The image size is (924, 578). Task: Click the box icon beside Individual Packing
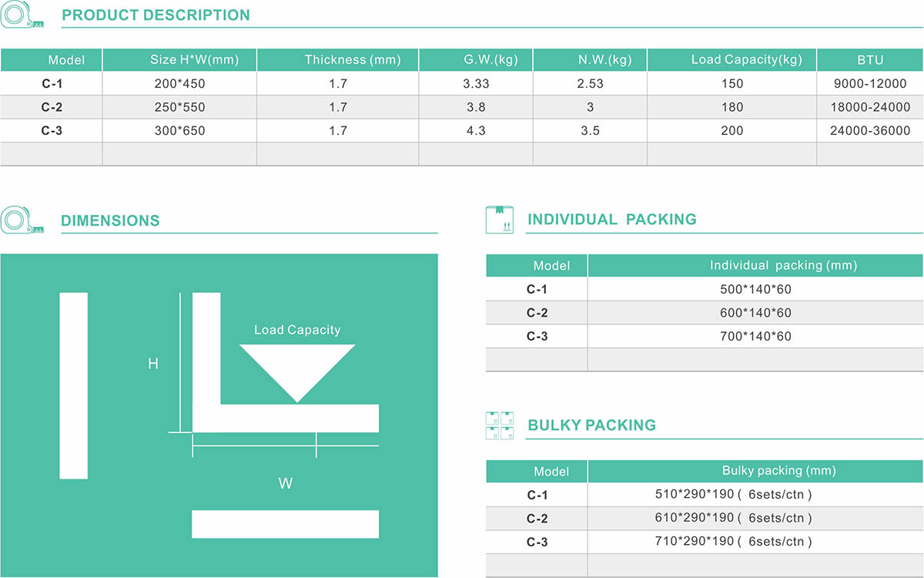point(499,220)
